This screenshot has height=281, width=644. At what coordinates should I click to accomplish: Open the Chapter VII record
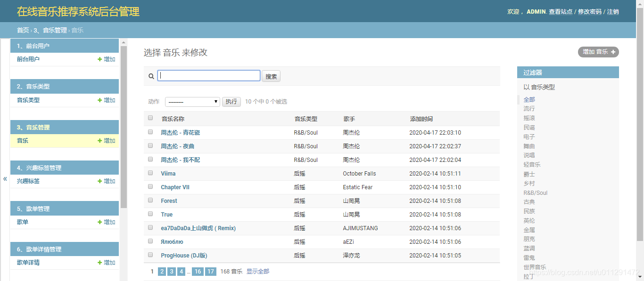tap(175, 187)
